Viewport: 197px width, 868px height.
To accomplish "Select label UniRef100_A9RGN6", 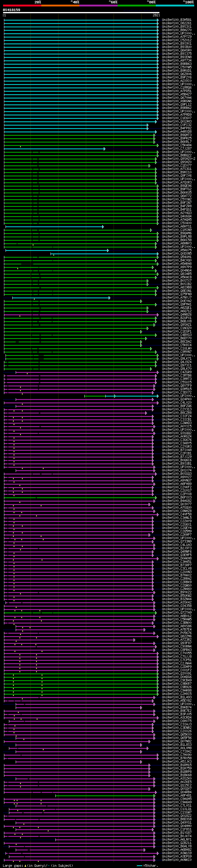I will [177, 101].
